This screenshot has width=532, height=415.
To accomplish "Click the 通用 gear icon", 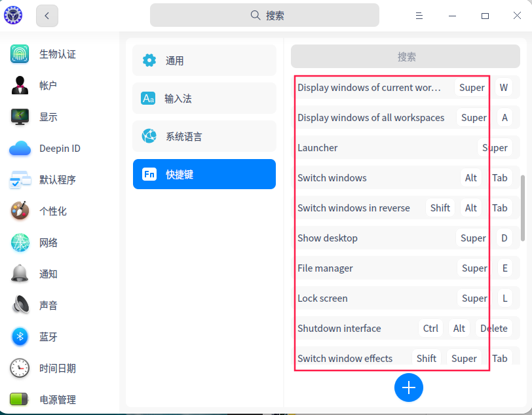I will (x=149, y=60).
